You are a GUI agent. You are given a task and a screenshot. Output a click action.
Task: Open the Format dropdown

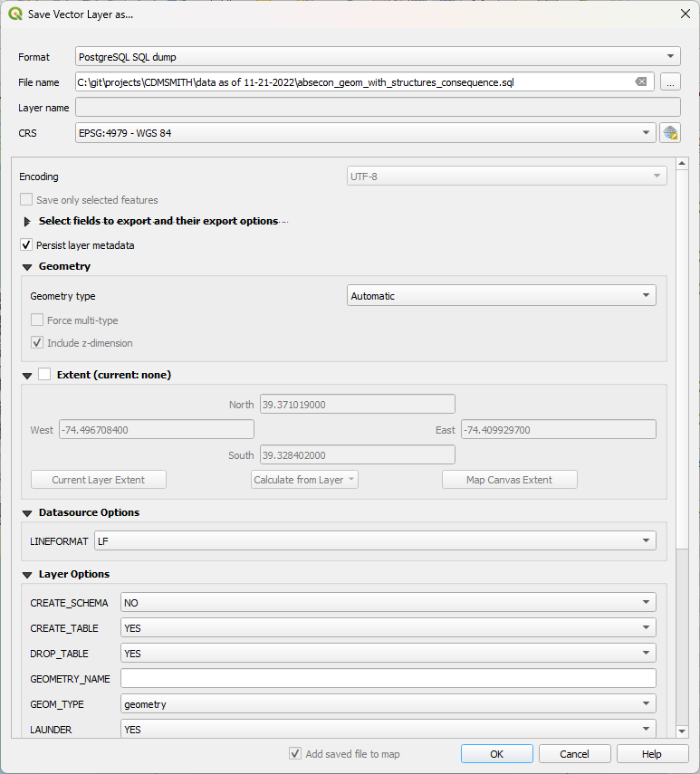[378, 57]
